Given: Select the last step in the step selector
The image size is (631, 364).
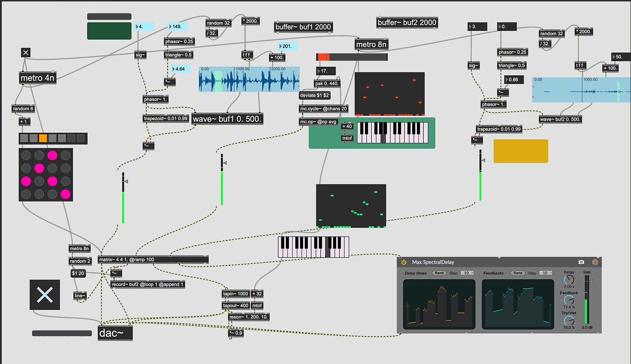Looking at the screenshot, I should pos(81,139).
